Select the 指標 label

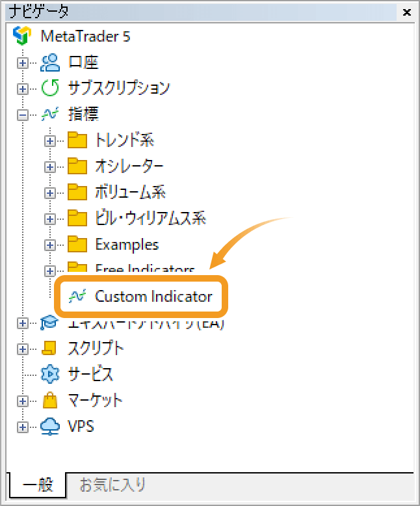point(83,114)
